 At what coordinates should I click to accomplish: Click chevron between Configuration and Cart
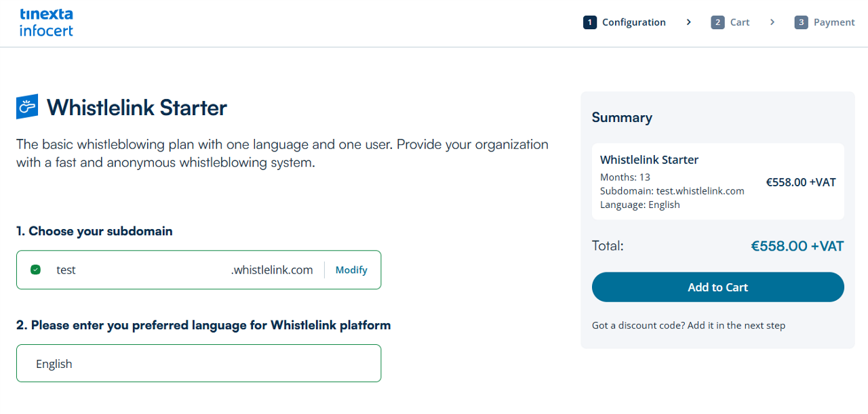coord(688,22)
